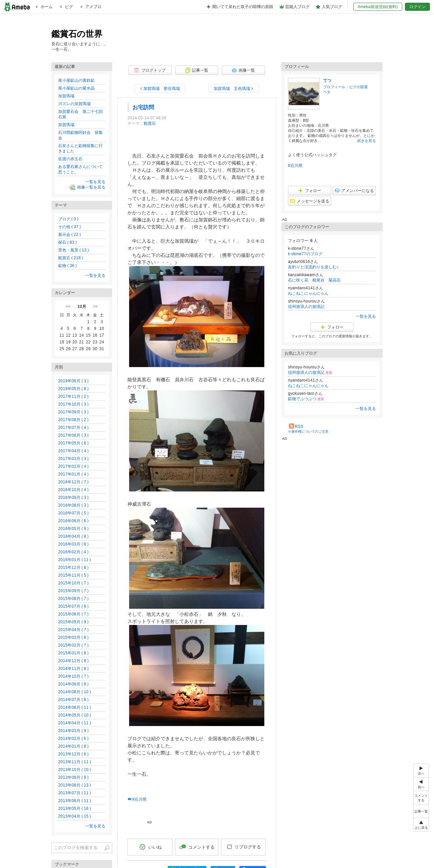Click the Ameba logo icon

[x=17, y=7]
